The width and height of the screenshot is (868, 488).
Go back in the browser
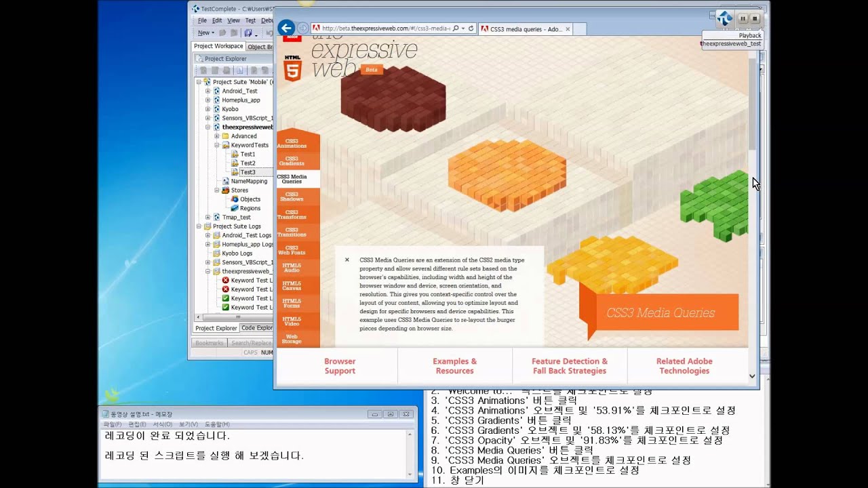286,28
